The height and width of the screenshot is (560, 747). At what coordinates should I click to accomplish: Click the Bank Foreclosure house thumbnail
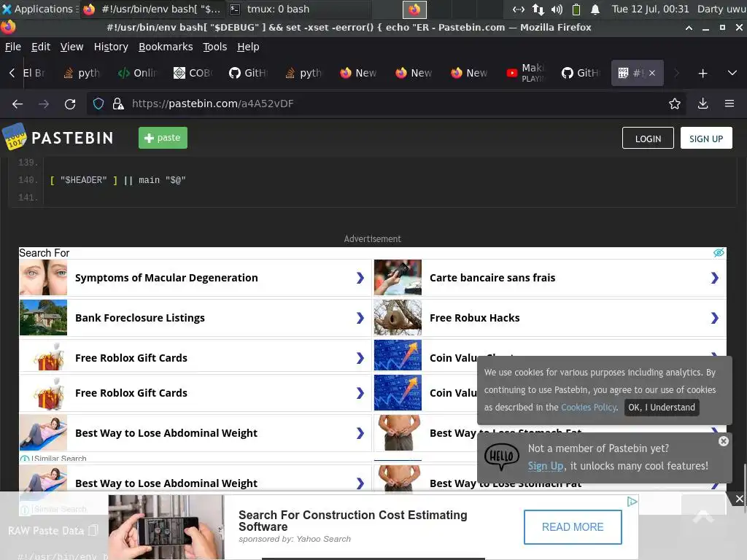(43, 318)
